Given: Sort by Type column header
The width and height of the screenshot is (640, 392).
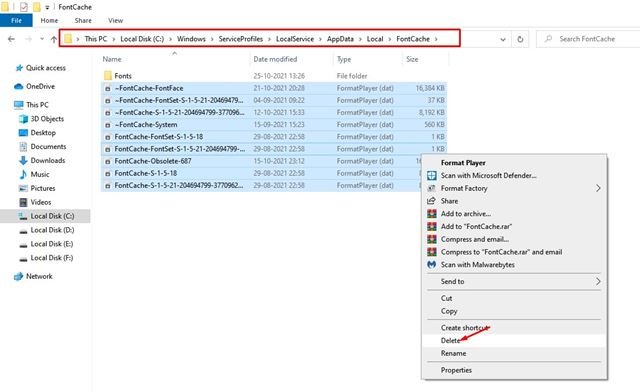Looking at the screenshot, I should point(344,59).
